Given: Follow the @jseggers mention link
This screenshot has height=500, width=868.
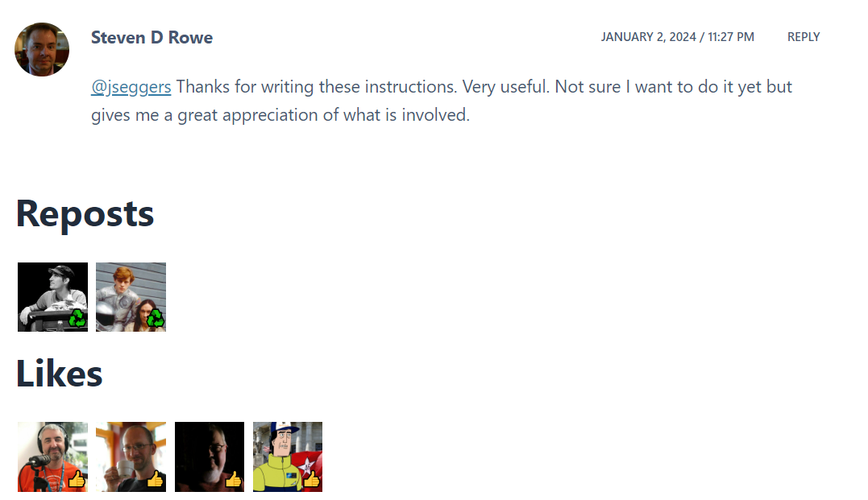Looking at the screenshot, I should click(131, 87).
